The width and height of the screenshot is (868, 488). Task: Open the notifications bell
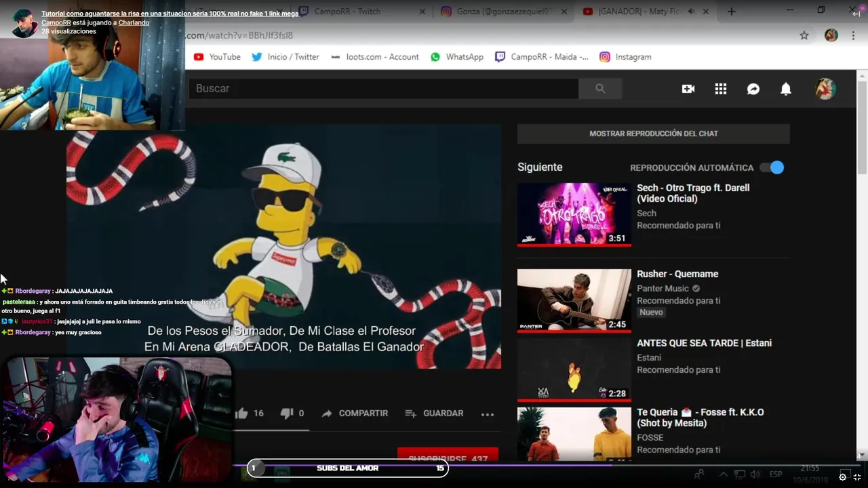click(786, 89)
